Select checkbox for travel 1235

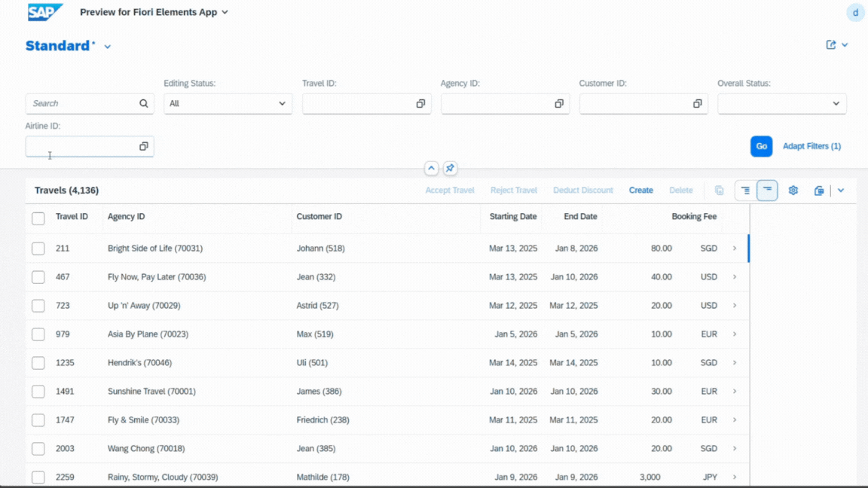38,363
